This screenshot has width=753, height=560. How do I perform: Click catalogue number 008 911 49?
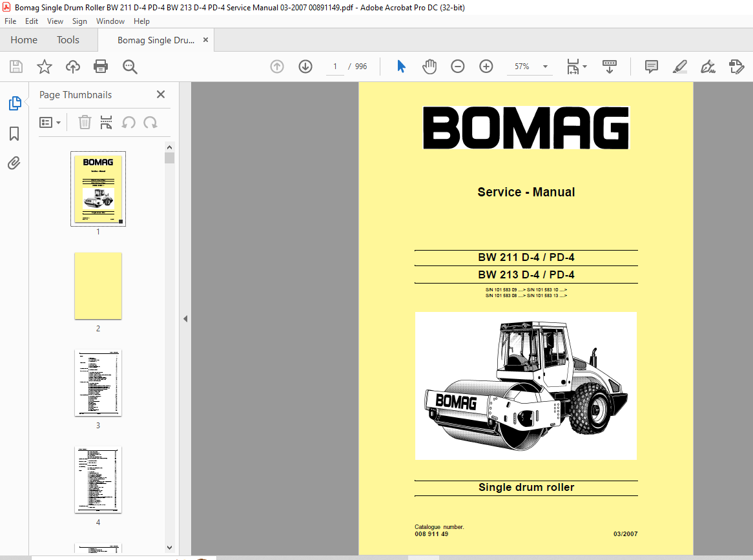[431, 534]
